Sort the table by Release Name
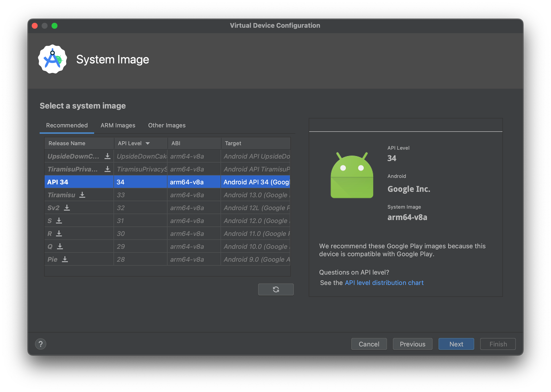Image resolution: width=551 pixels, height=392 pixels. pos(67,143)
